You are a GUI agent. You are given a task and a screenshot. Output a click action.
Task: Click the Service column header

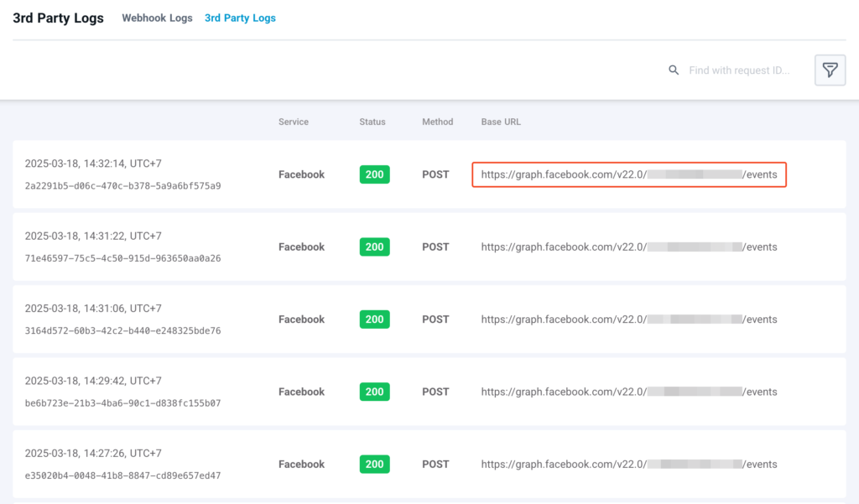click(293, 122)
